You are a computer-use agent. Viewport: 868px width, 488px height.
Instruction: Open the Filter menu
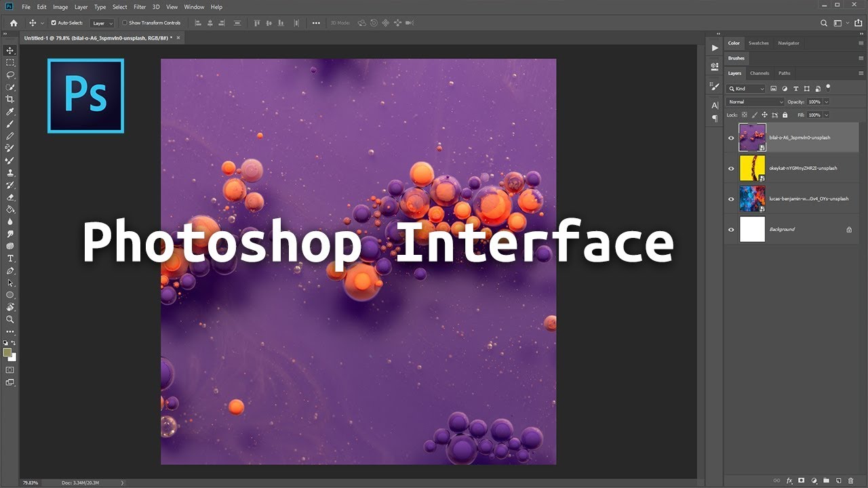click(140, 7)
